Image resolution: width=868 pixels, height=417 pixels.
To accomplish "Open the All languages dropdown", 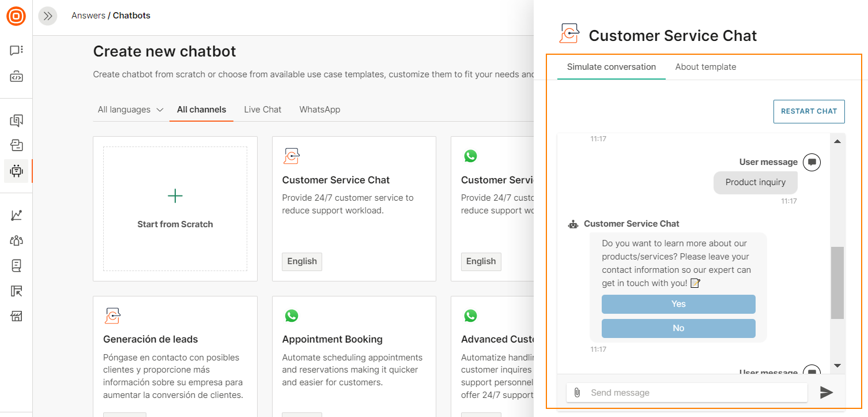I will [130, 110].
